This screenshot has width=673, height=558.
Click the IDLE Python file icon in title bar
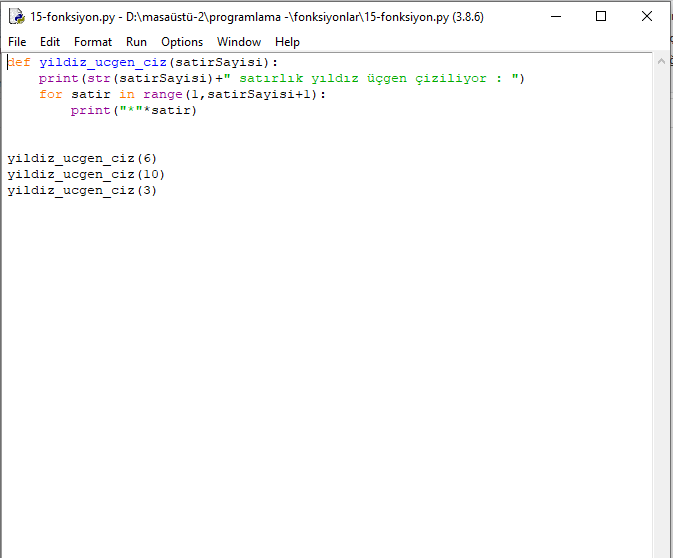16,17
